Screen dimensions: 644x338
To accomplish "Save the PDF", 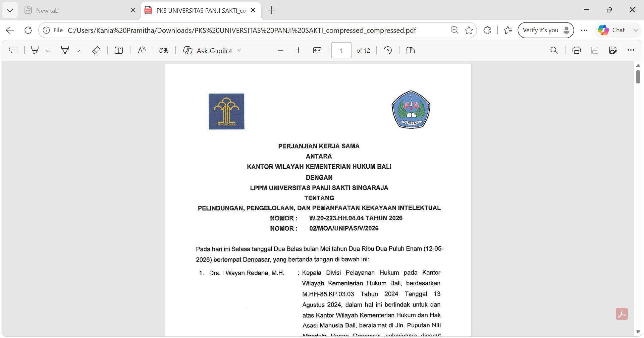I will coord(595,50).
